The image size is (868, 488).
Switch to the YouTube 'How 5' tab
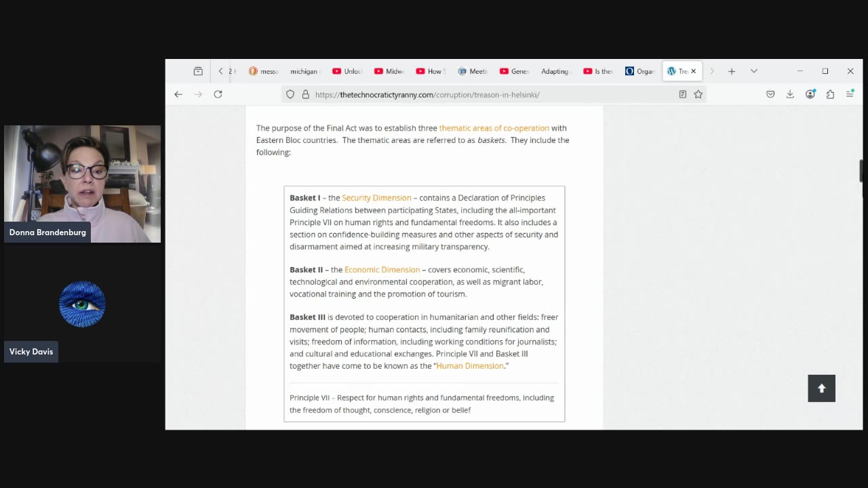tap(431, 71)
